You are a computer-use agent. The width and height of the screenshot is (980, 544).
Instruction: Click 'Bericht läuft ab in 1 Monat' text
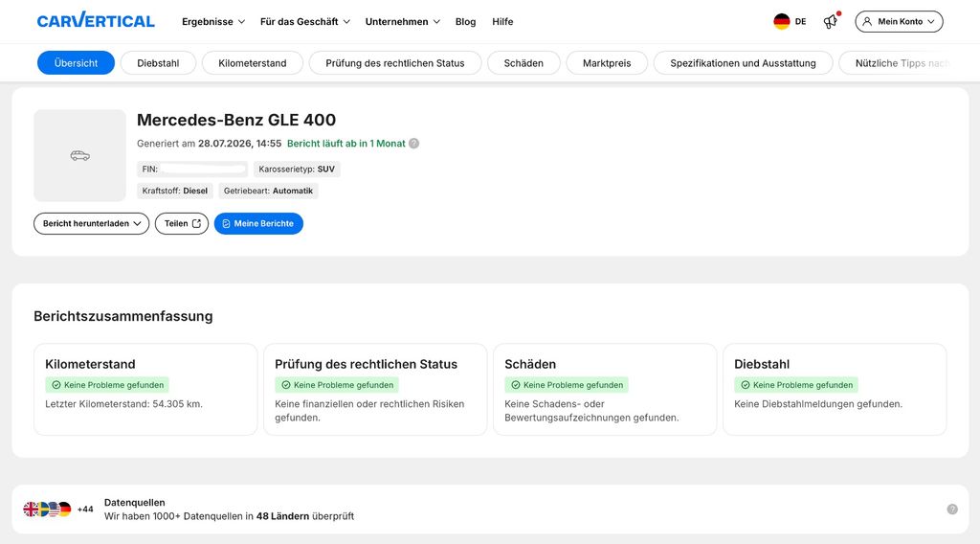346,144
